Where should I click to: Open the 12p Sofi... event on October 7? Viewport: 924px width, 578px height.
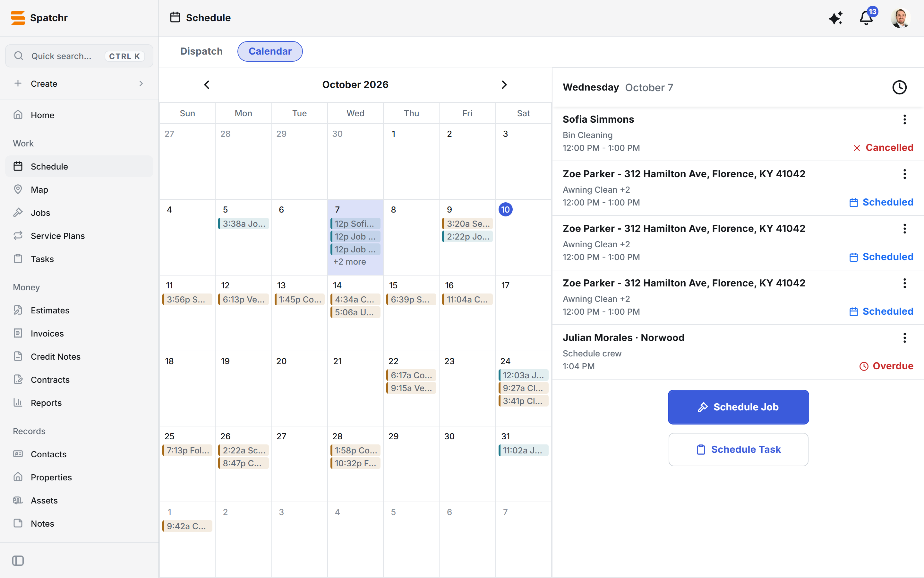(x=355, y=223)
